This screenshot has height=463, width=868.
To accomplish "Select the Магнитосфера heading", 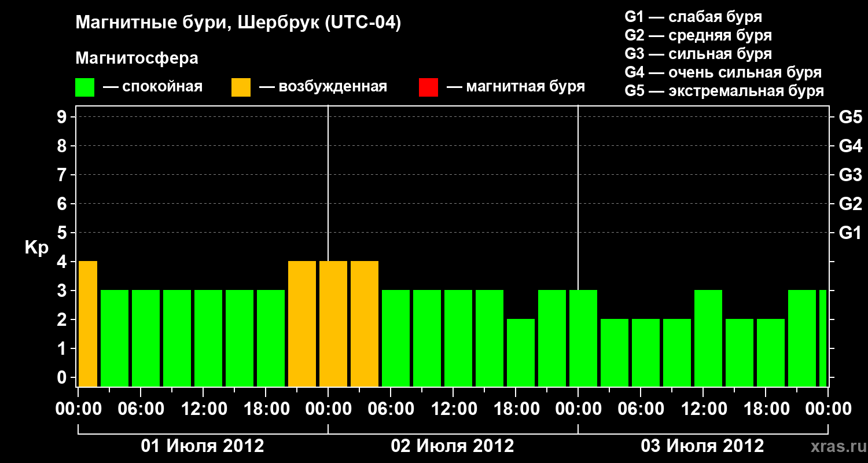I will pos(137,58).
